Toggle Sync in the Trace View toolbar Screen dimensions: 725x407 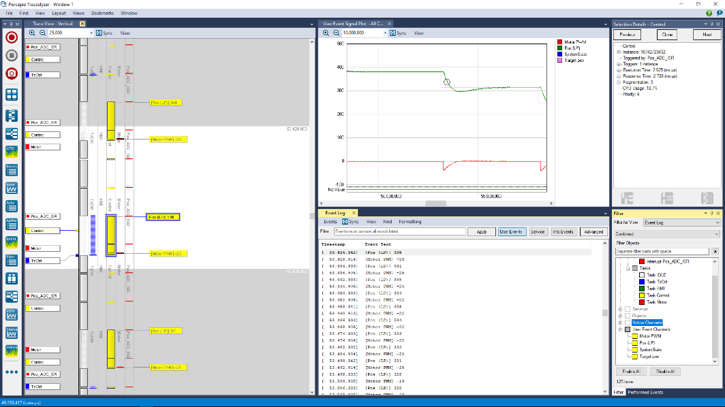104,33
